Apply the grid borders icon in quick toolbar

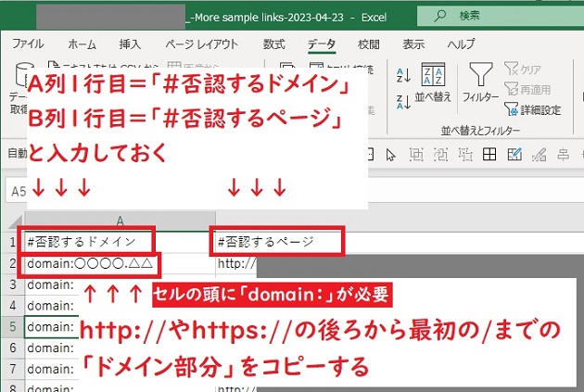[489, 154]
